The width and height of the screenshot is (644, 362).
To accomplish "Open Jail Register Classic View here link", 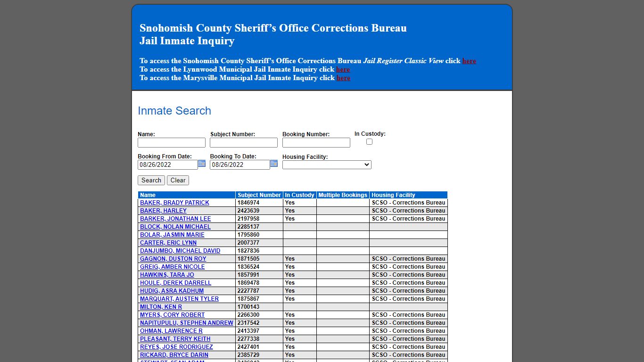I will (469, 61).
